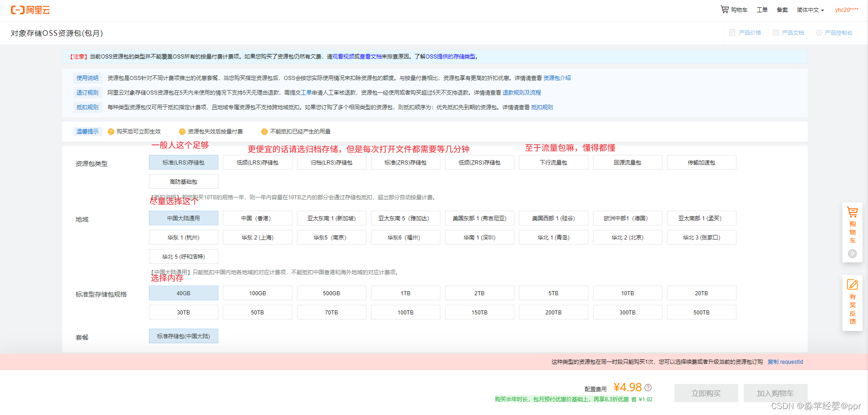This screenshot has width=868, height=415.
Task: Select 回源流量包 package type
Action: (628, 162)
